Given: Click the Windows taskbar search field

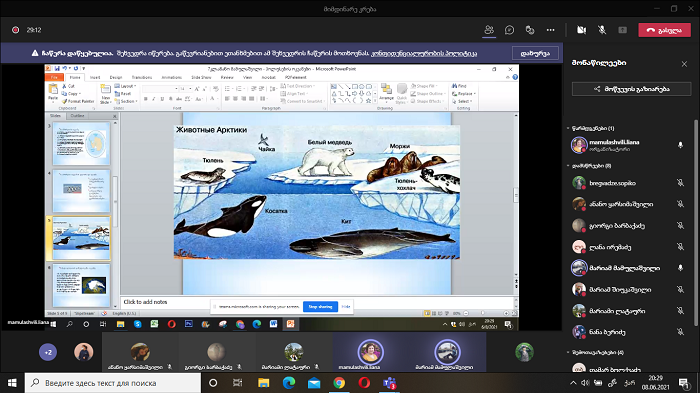Looking at the screenshot, I should [112, 383].
